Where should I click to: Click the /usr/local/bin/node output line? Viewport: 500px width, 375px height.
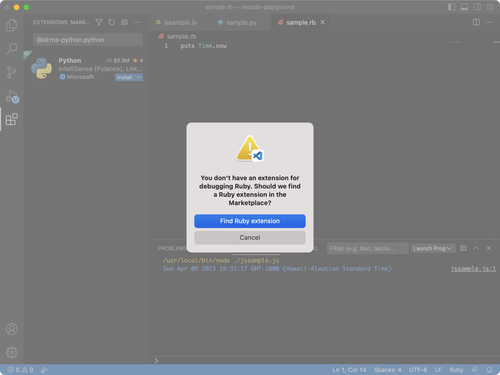click(221, 260)
